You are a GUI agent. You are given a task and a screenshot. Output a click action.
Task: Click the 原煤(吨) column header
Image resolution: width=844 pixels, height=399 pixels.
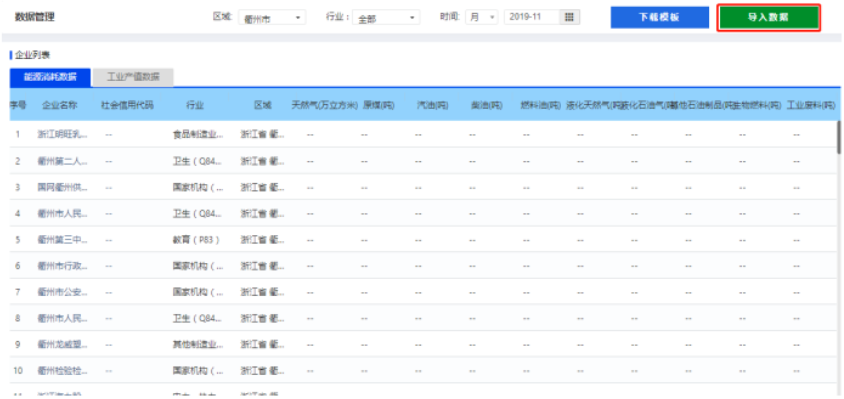pyautogui.click(x=378, y=105)
